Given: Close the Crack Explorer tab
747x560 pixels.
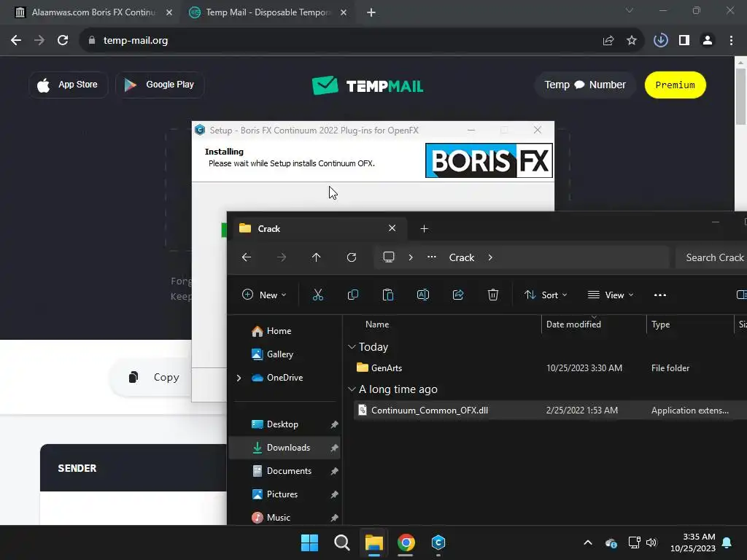Looking at the screenshot, I should coord(392,228).
